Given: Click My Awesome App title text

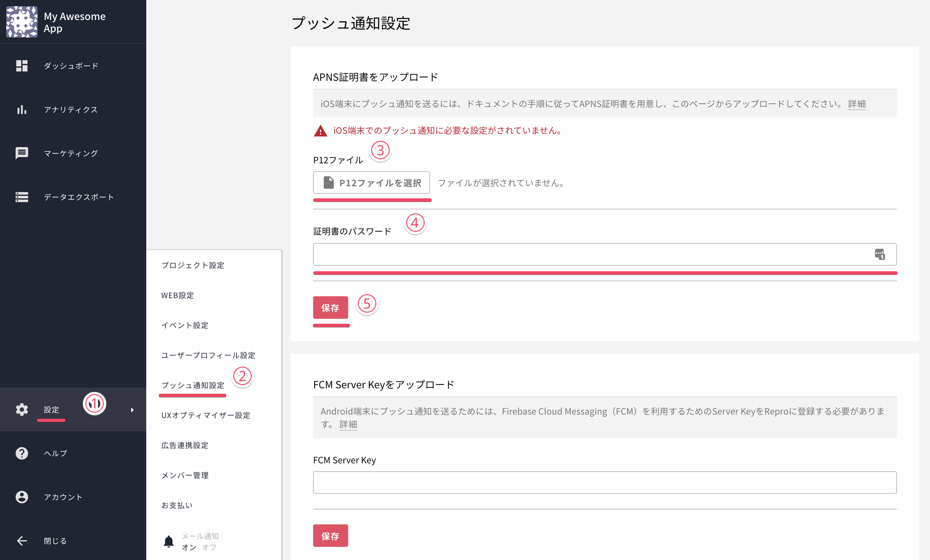Looking at the screenshot, I should (75, 22).
